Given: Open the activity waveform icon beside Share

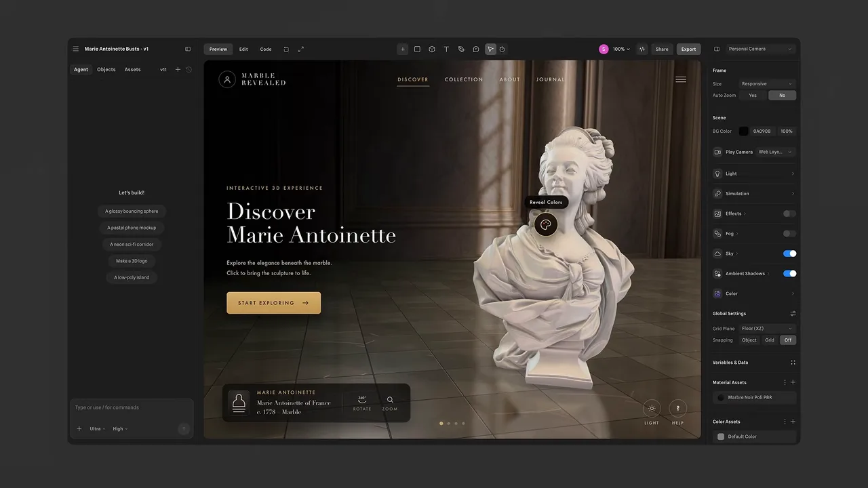Looking at the screenshot, I should [x=642, y=49].
